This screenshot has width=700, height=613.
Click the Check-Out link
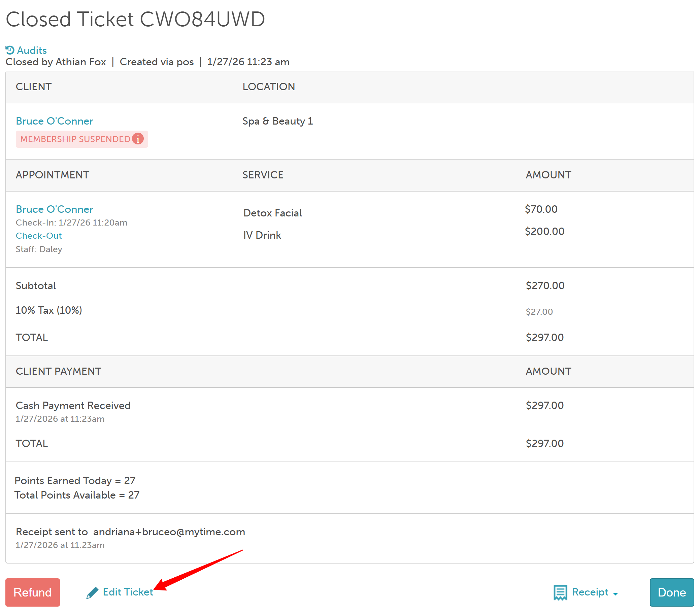coord(39,236)
